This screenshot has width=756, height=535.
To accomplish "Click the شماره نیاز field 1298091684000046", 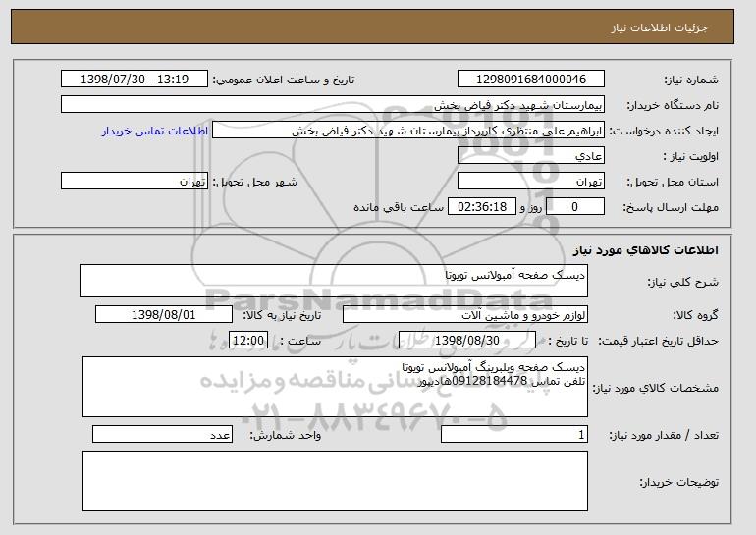I will point(531,80).
